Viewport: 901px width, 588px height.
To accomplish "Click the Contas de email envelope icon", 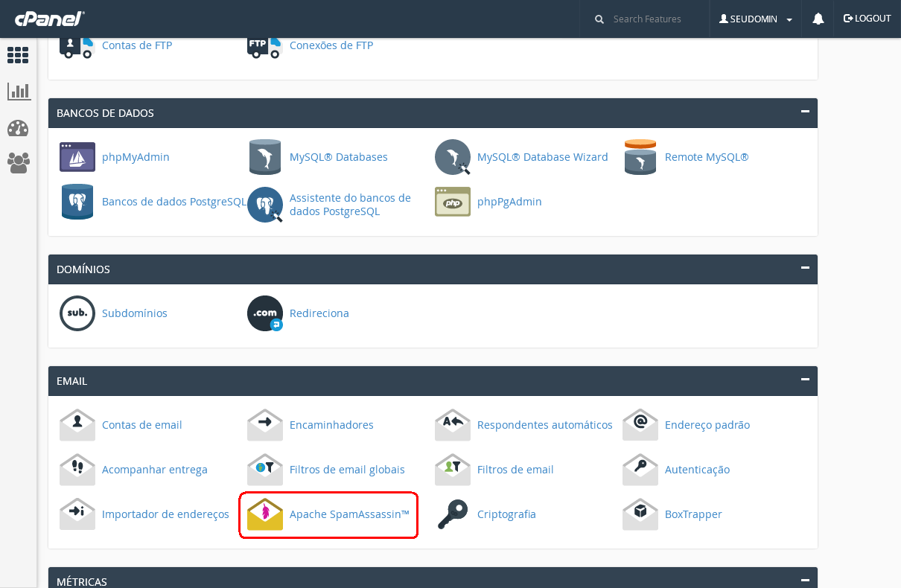I will click(77, 425).
